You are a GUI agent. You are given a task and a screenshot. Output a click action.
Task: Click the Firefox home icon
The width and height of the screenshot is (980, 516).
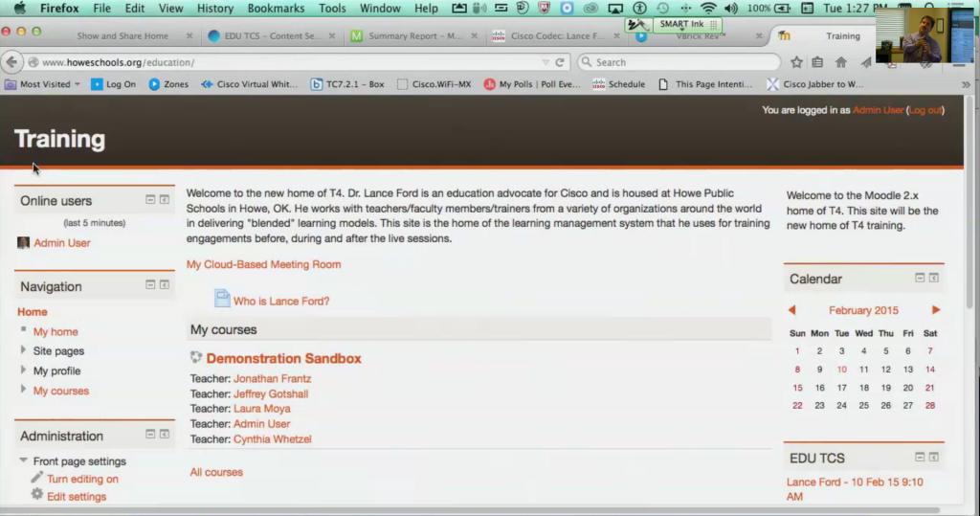[x=840, y=62]
